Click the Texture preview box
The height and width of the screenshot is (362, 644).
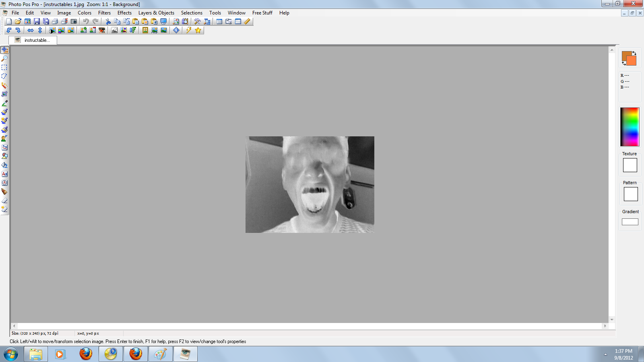tap(630, 165)
